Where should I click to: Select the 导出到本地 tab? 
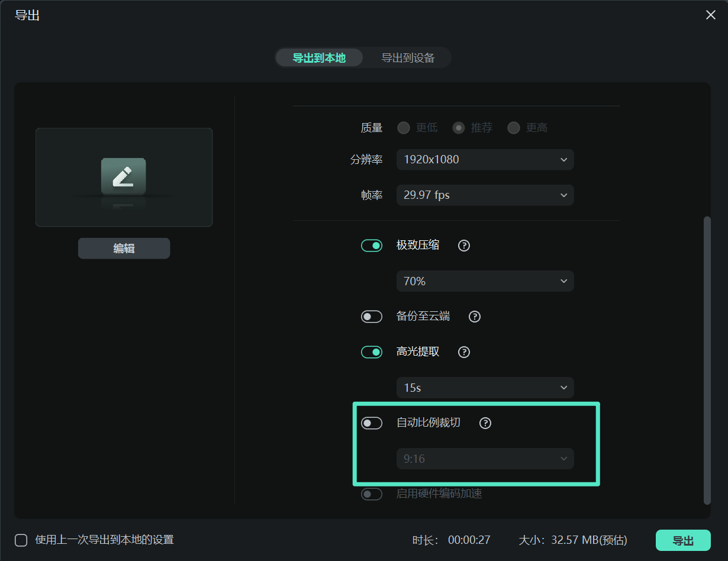pos(319,57)
